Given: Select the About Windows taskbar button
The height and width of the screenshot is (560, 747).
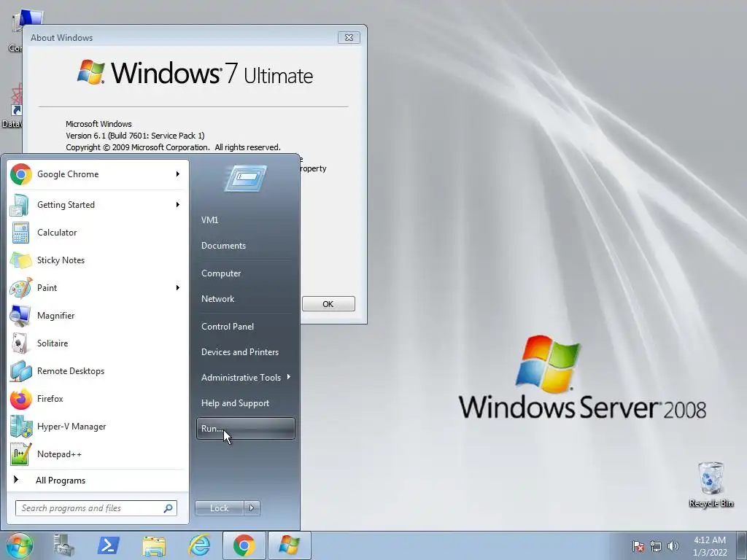Looking at the screenshot, I should pyautogui.click(x=289, y=545).
